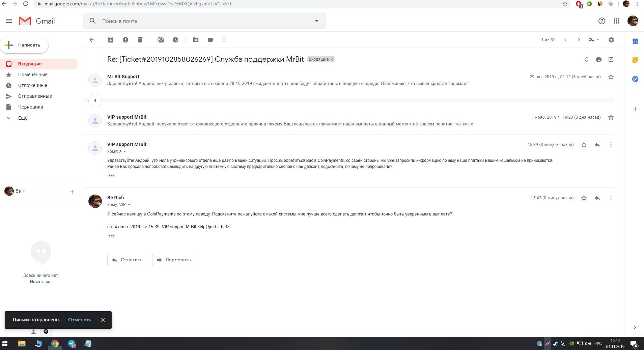The height and width of the screenshot is (350, 644).
Task: Open Помеченные folder
Action: pyautogui.click(x=39, y=75)
